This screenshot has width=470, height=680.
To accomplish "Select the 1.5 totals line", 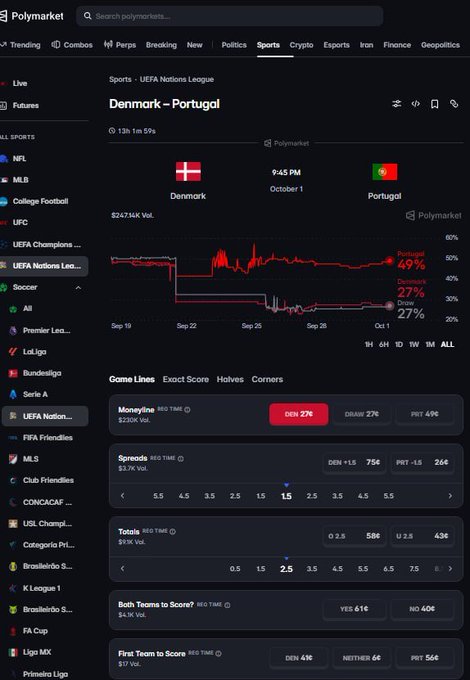I will [261, 569].
